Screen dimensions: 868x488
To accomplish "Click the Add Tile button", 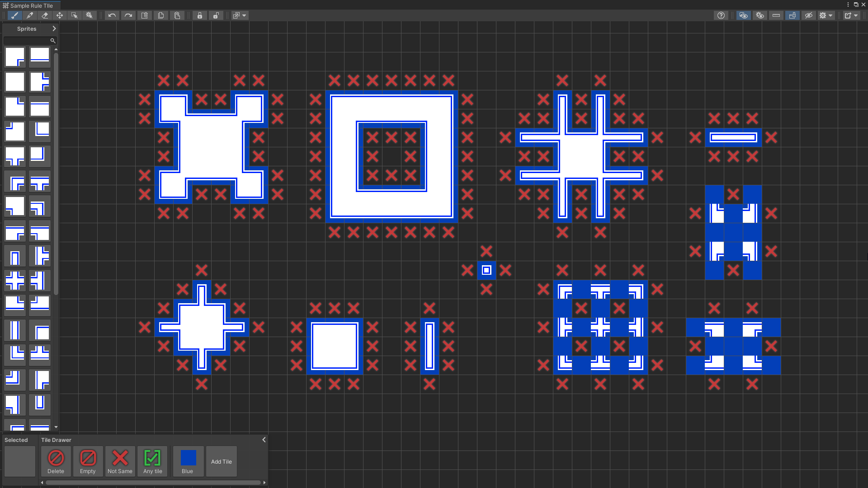I will 222,461.
